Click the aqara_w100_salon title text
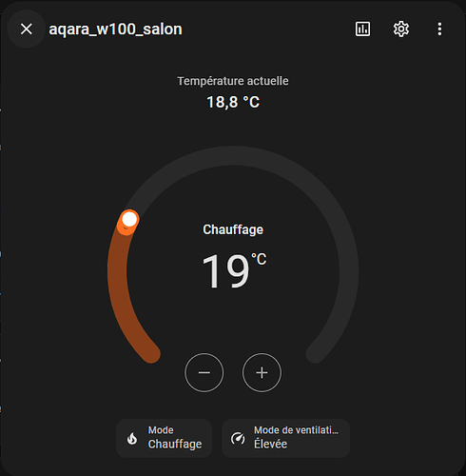The width and height of the screenshot is (466, 476). 115,30
